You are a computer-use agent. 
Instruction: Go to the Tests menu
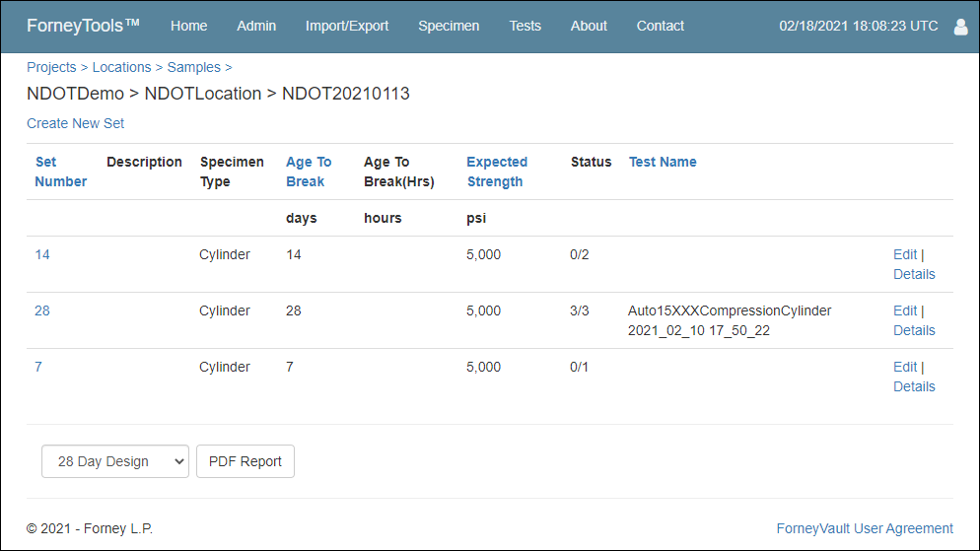coord(525,27)
